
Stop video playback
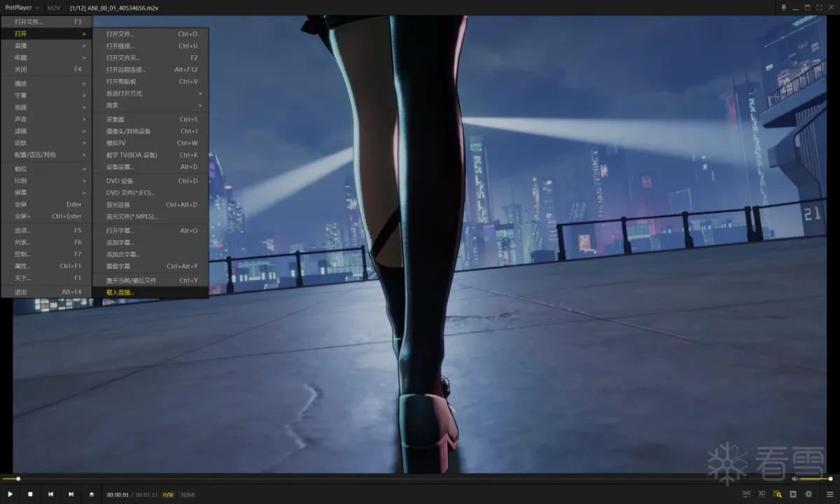click(30, 494)
